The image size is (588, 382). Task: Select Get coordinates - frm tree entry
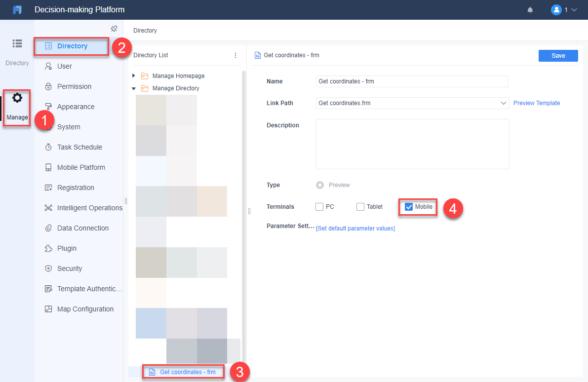coord(188,372)
